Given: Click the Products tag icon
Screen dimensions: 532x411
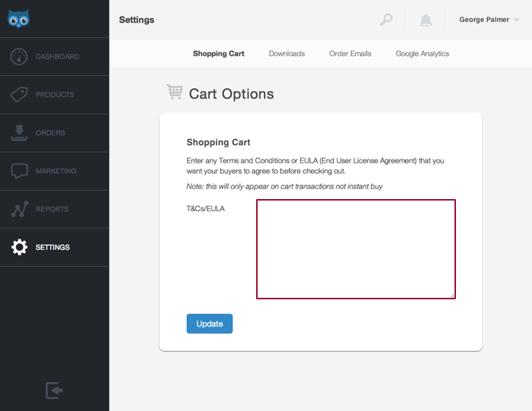Looking at the screenshot, I should click(20, 95).
